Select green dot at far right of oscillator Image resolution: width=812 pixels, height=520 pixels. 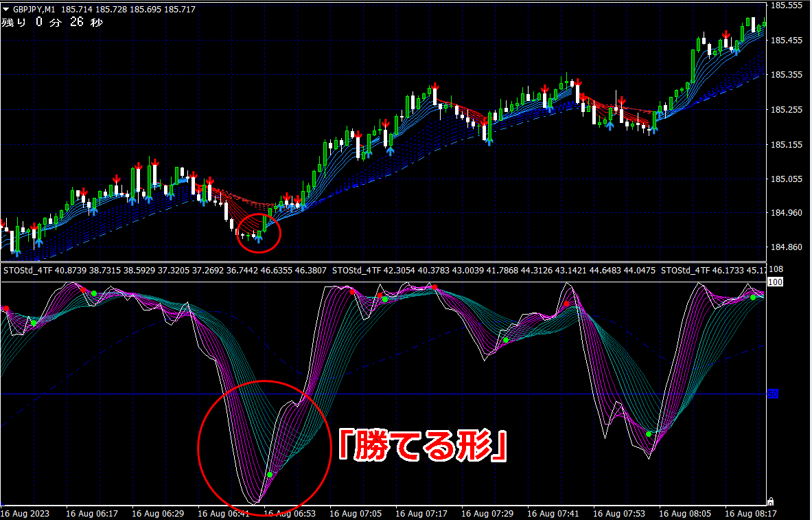753,297
